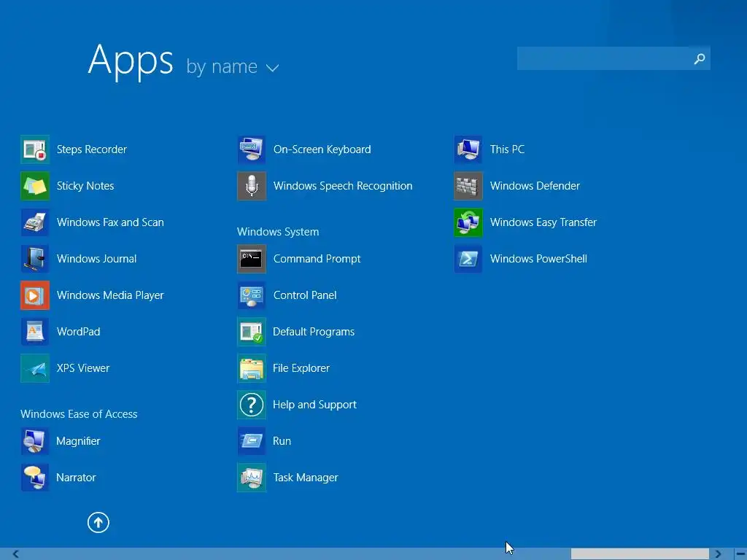The height and width of the screenshot is (560, 747).
Task: Open the Control Panel icon
Action: (x=252, y=295)
